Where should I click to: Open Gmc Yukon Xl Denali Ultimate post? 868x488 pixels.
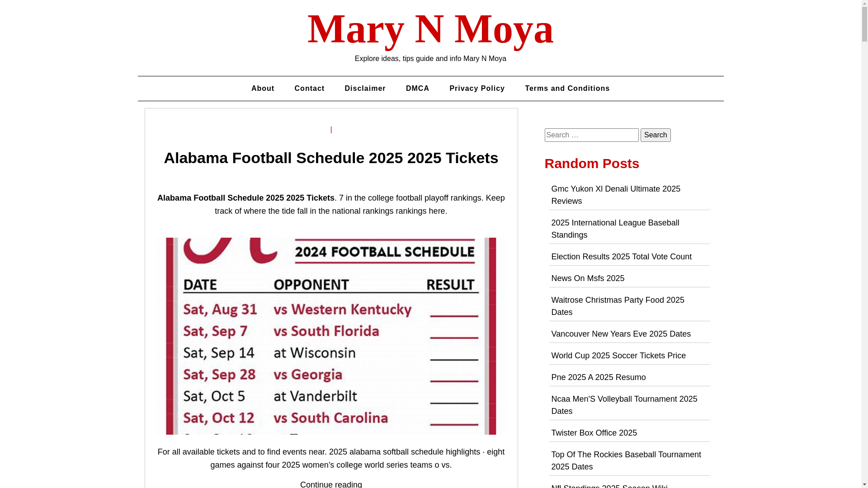(x=616, y=195)
